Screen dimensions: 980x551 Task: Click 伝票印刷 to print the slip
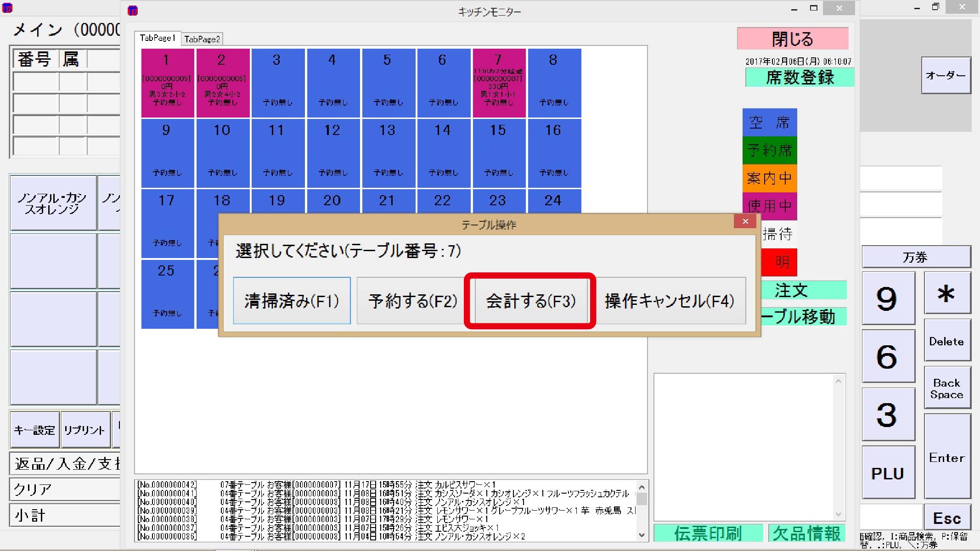click(x=708, y=533)
